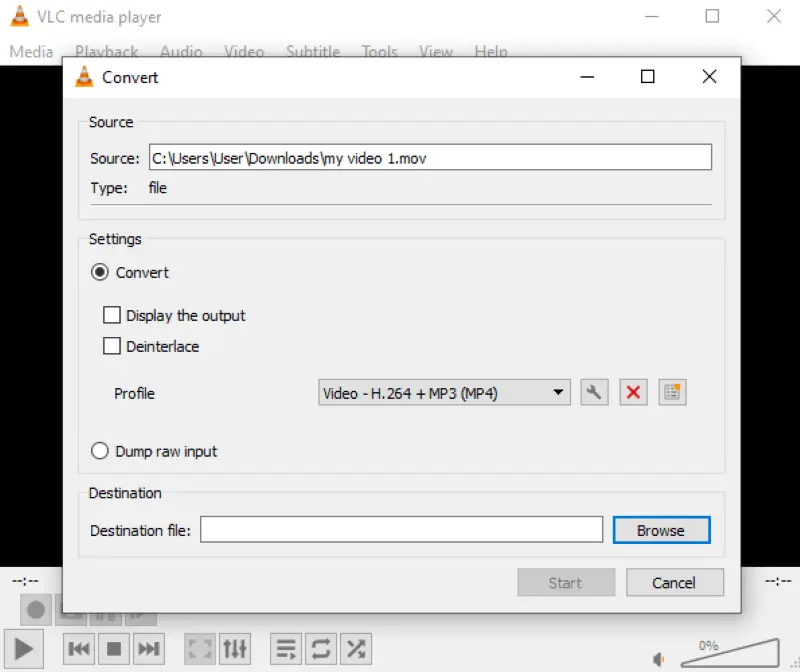Viewport: 800px width, 672px height.
Task: Create a new profile icon
Action: click(x=672, y=392)
